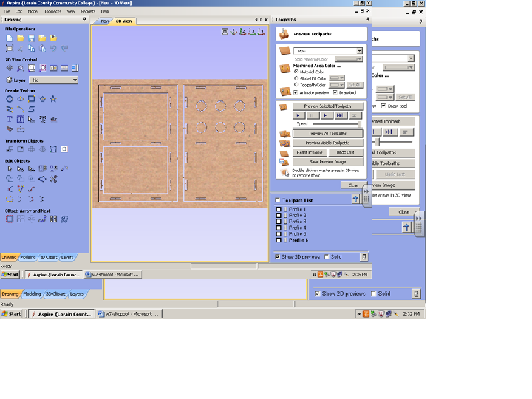
Task: Open the Align Objects tool
Action: [x=64, y=149]
